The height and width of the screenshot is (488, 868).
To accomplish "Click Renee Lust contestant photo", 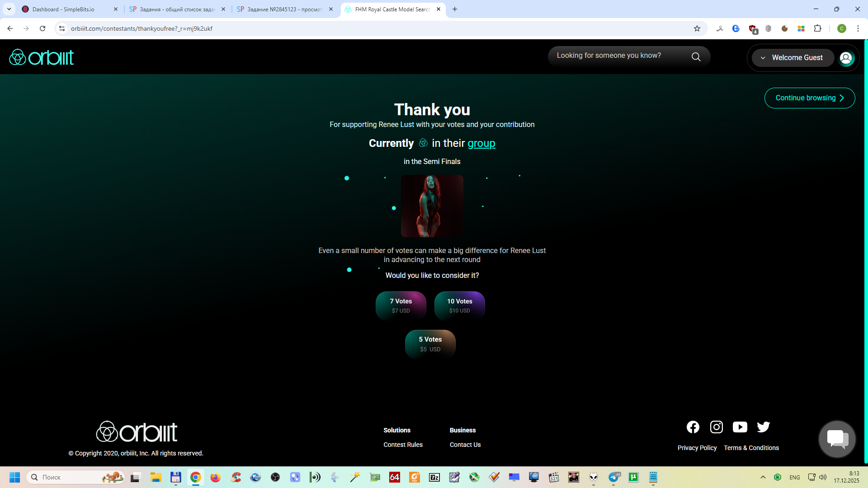I will tap(432, 206).
